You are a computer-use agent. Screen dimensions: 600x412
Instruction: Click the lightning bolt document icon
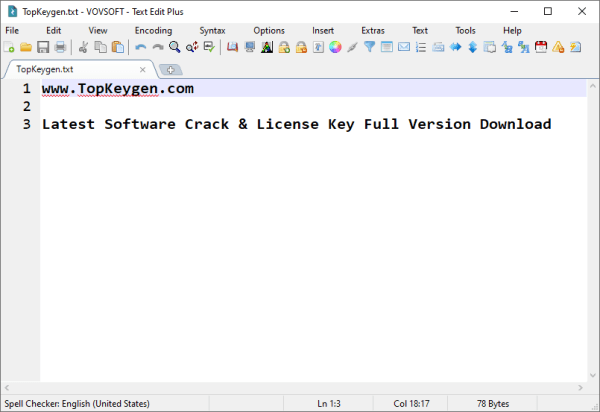[576, 47]
